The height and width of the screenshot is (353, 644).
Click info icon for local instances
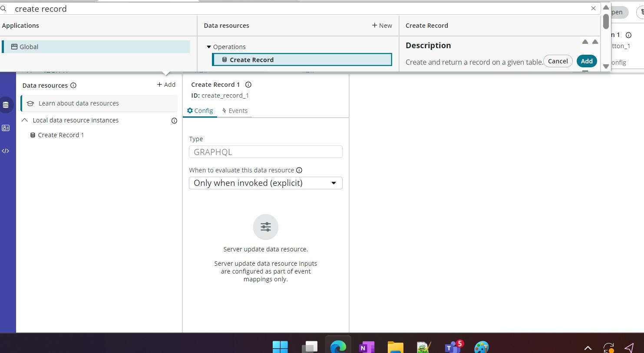pos(174,121)
